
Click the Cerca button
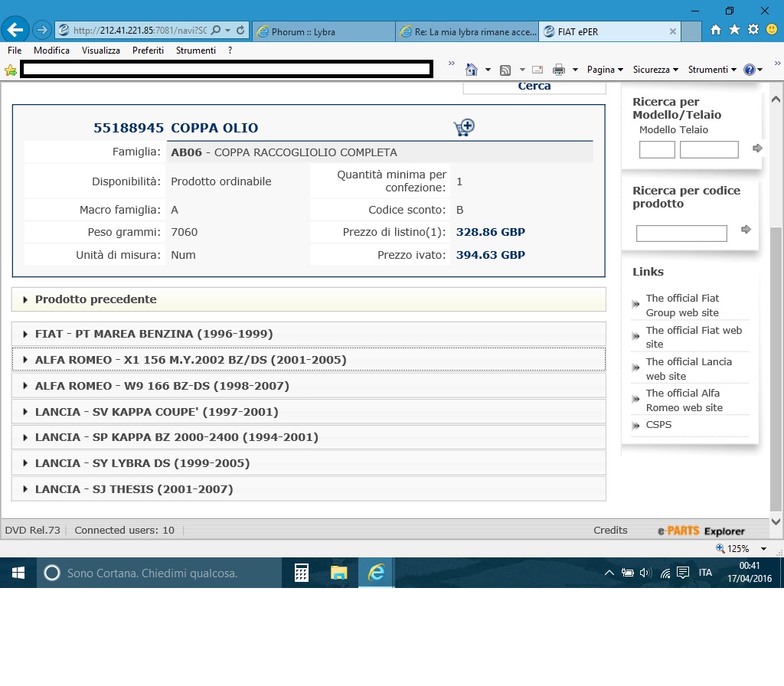click(534, 86)
